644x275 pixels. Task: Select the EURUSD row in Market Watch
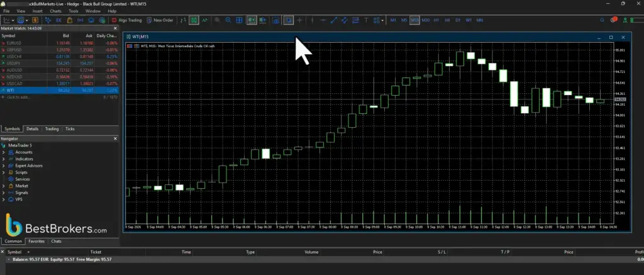(60, 43)
